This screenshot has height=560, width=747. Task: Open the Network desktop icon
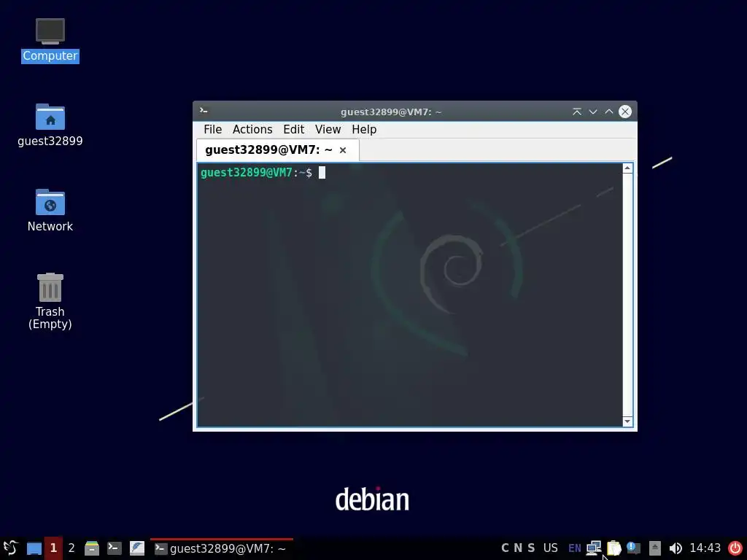[50, 211]
